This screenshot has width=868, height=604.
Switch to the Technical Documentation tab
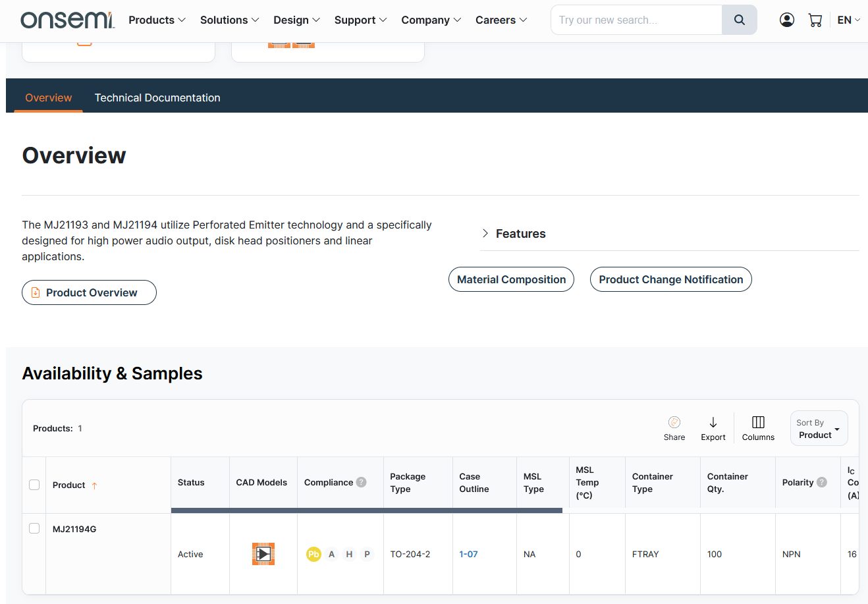157,97
